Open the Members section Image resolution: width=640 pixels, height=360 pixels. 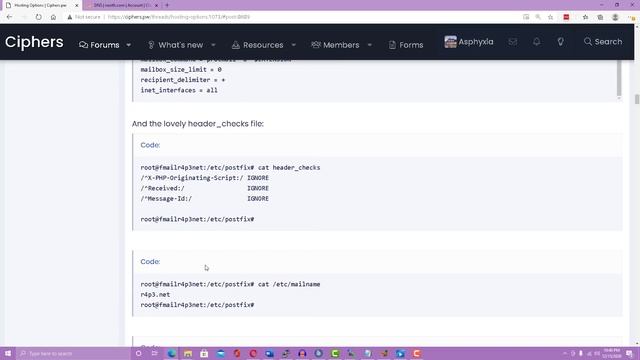[335, 45]
